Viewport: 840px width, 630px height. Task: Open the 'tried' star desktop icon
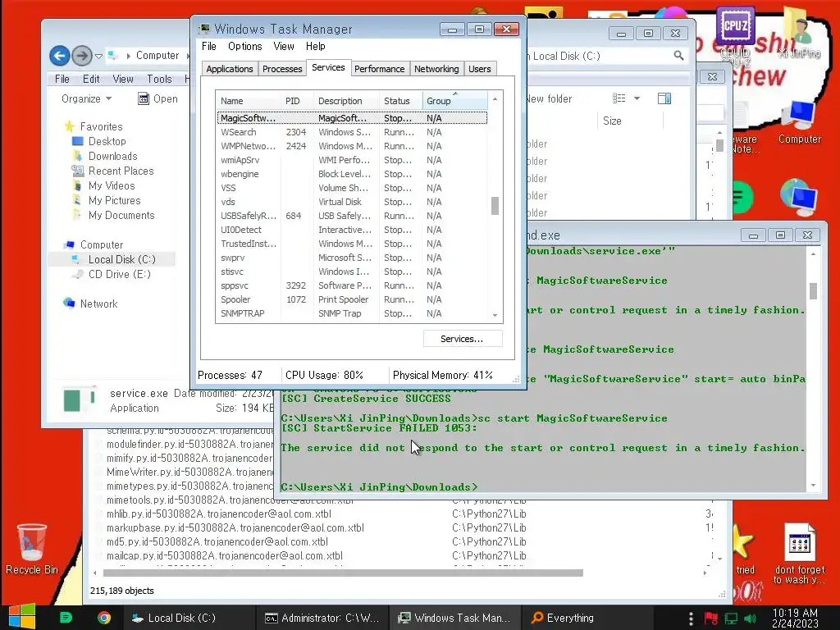tap(744, 549)
